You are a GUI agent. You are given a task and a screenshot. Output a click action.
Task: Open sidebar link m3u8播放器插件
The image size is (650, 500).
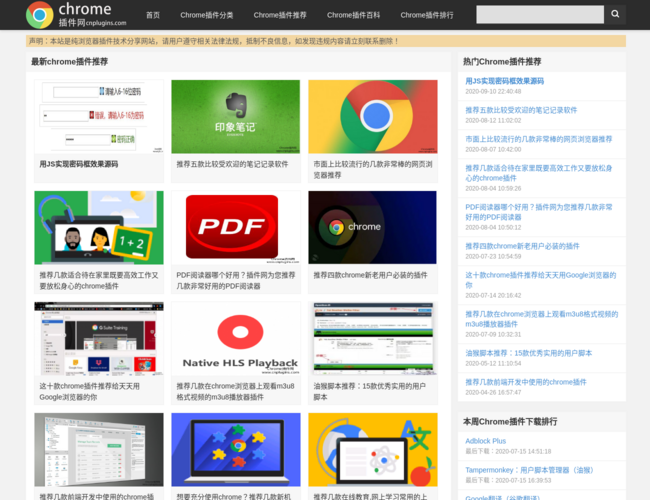click(x=541, y=319)
